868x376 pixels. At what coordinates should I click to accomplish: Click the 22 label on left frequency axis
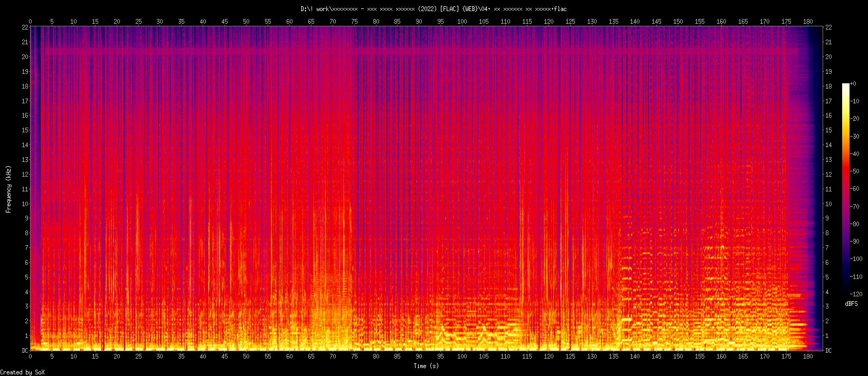[x=25, y=27]
